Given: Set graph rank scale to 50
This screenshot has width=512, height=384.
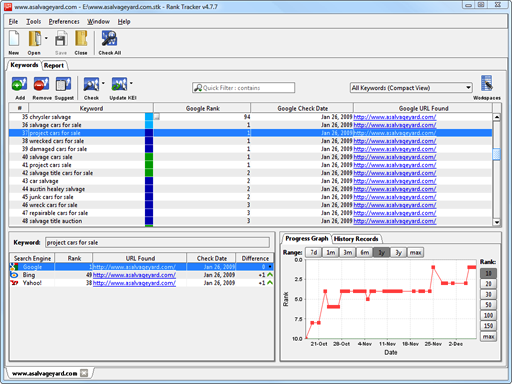Looking at the screenshot, I should coord(488,305).
